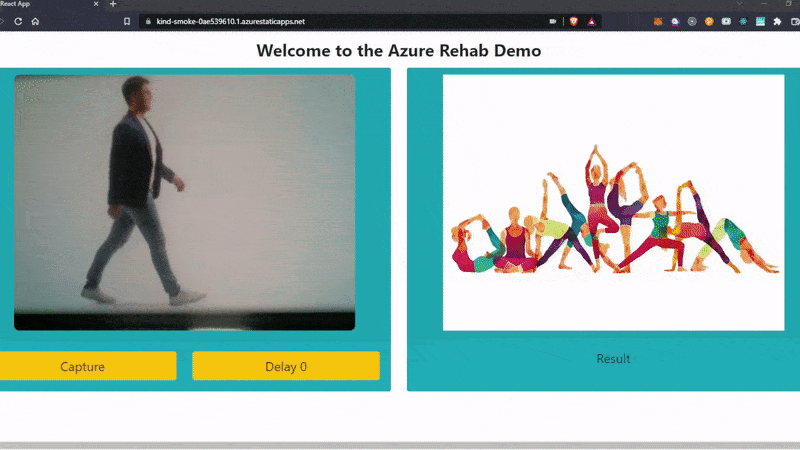Click the yoga poses illustration
Screen dimensions: 800x450
point(613,203)
